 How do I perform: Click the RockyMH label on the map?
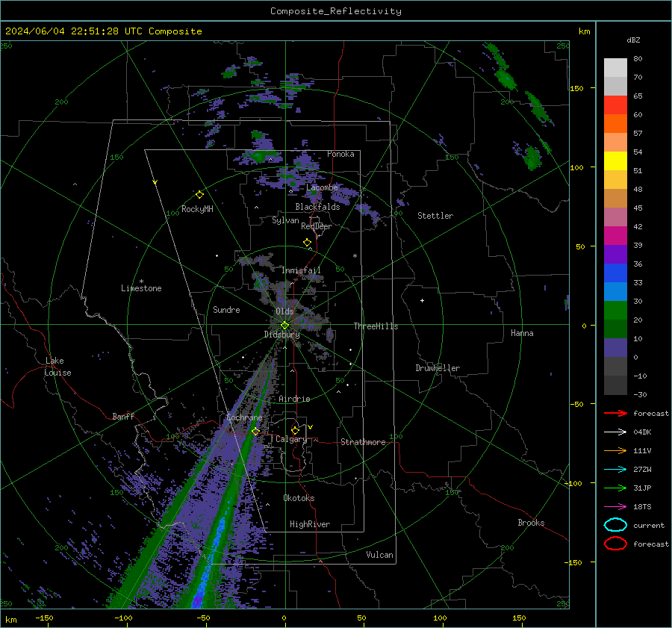point(197,209)
